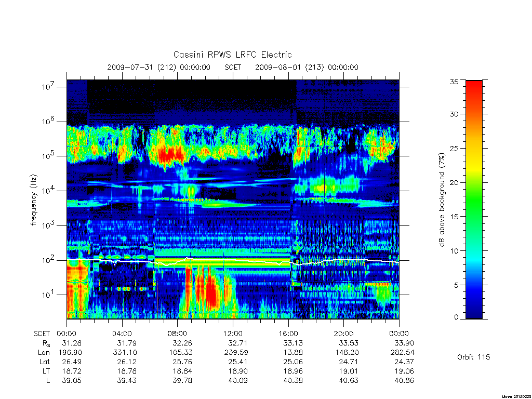Click Lon value '148.20'
This screenshot has height=399, width=532.
[x=347, y=353]
